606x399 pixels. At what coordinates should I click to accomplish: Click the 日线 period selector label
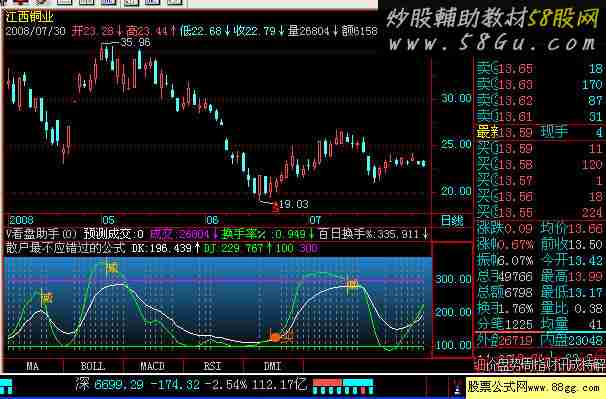(x=452, y=221)
